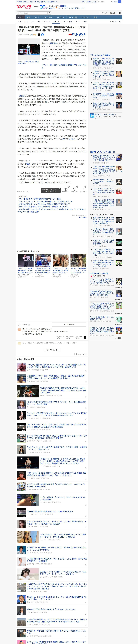The image size is (138, 644).
Task: Open settings gear icon in header
Action: [x=120, y=13]
